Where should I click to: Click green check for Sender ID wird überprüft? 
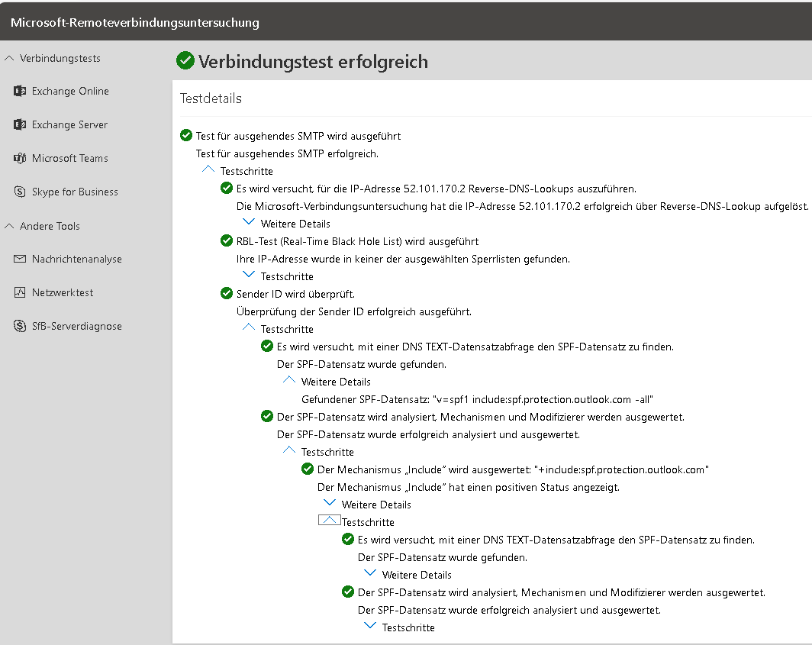(x=227, y=294)
